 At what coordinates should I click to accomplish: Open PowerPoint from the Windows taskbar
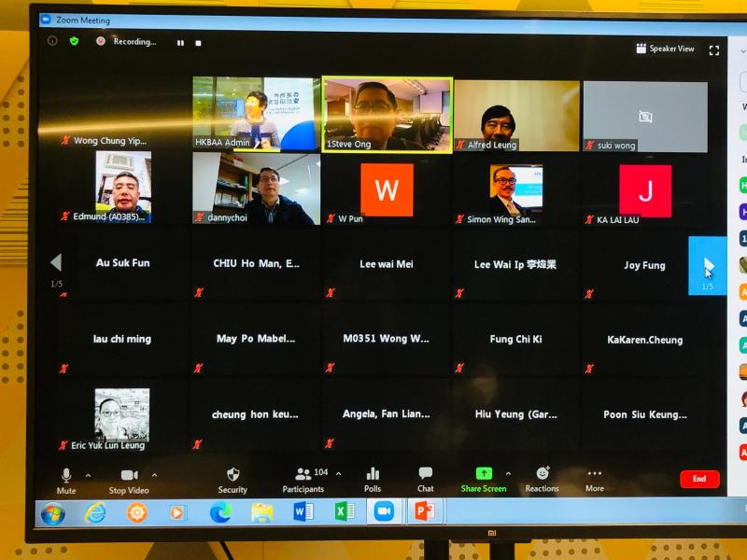click(424, 511)
